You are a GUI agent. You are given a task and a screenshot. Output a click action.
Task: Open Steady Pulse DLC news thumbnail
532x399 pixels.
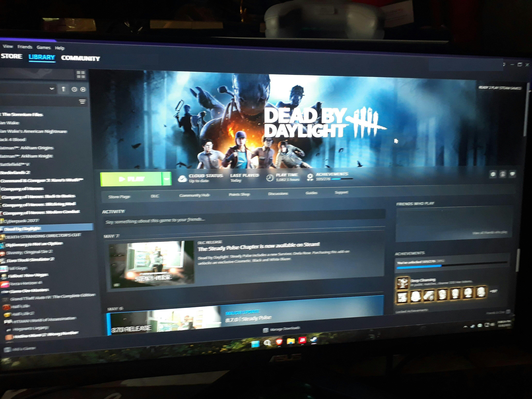(152, 264)
